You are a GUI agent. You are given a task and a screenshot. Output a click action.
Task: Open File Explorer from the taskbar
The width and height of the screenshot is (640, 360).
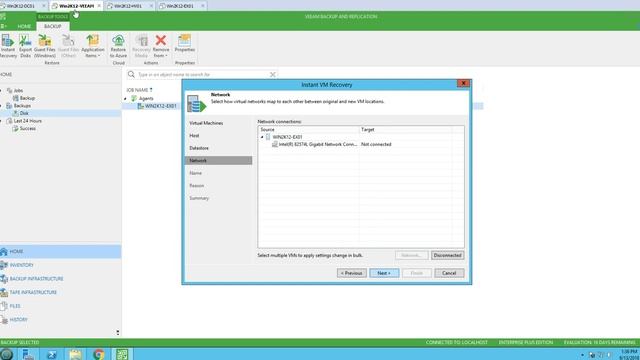tap(75, 354)
